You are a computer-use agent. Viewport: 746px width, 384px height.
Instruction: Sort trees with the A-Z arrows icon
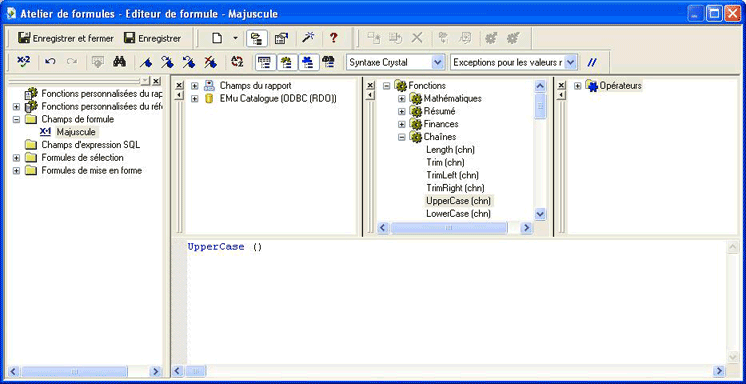(x=237, y=62)
